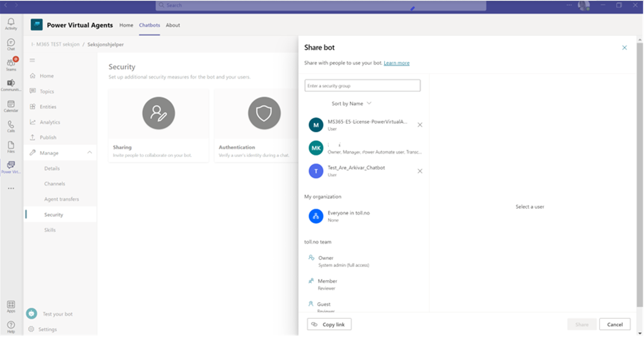Open the Sort by Name dropdown

[x=351, y=103]
